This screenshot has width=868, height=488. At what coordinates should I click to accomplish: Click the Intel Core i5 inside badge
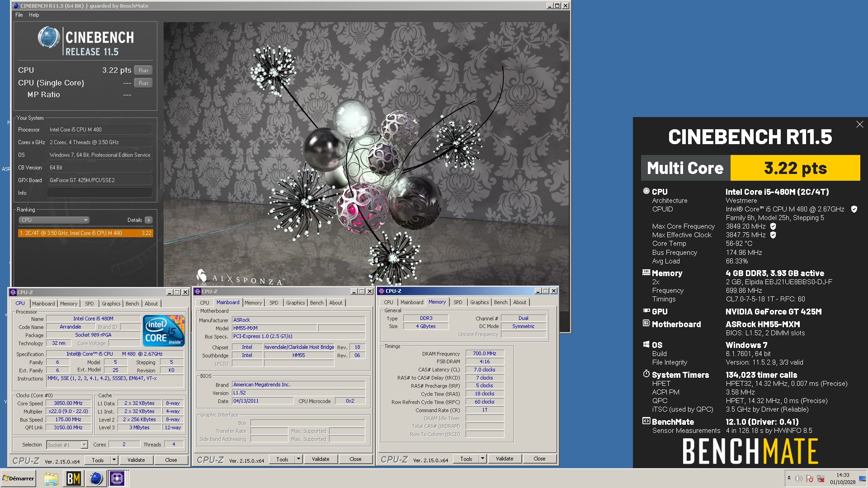pyautogui.click(x=164, y=331)
